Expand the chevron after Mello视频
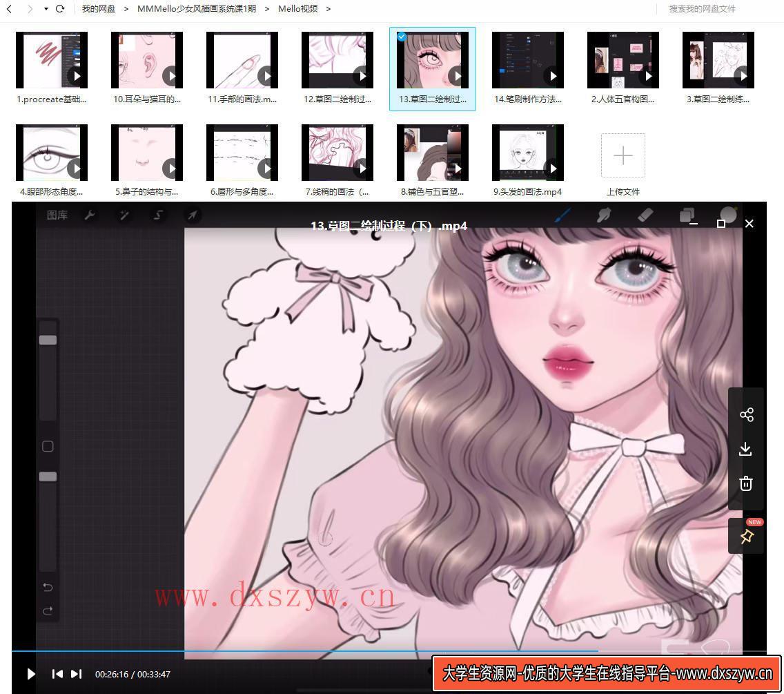This screenshot has height=694, width=784. coord(328,8)
